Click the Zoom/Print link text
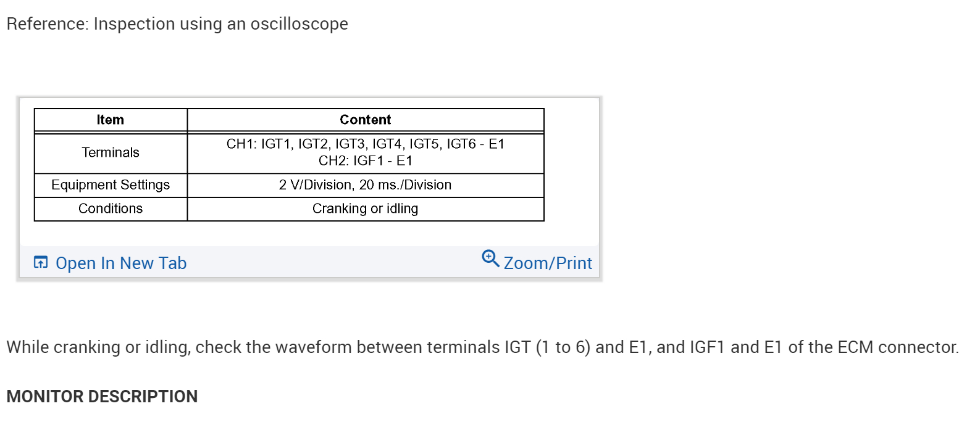The height and width of the screenshot is (435, 980). pos(547,263)
